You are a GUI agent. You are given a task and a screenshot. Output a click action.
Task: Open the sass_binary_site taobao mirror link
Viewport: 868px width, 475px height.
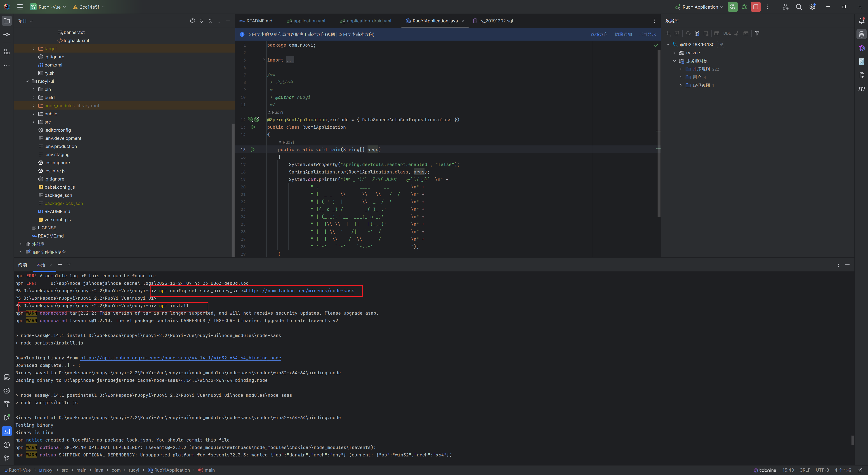300,291
